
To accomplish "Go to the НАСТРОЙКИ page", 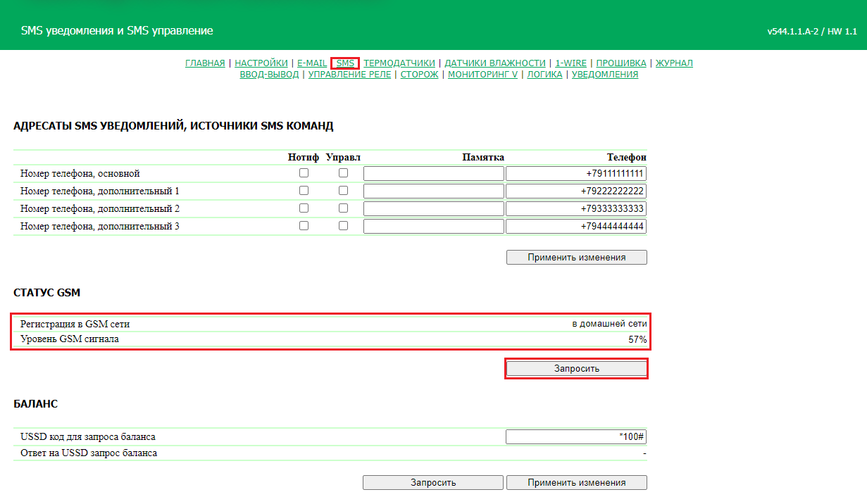I will click(261, 63).
